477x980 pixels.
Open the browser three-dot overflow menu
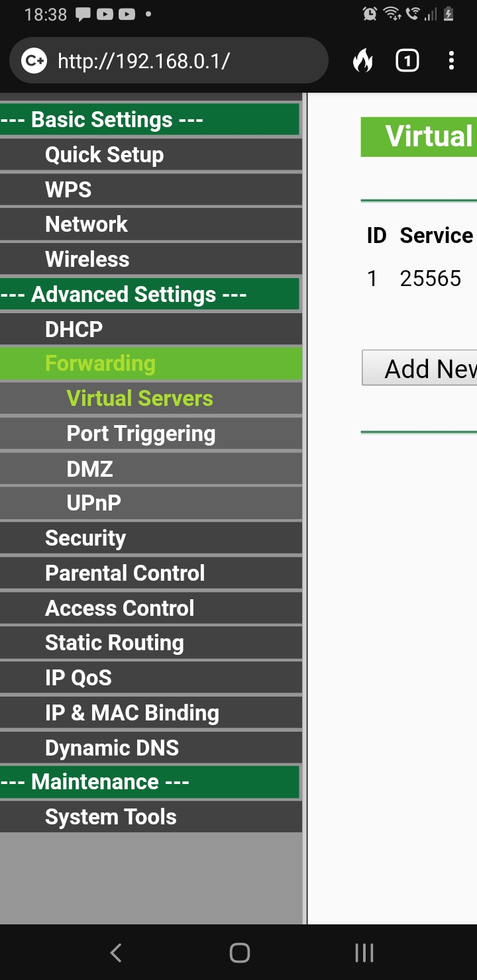tap(451, 62)
